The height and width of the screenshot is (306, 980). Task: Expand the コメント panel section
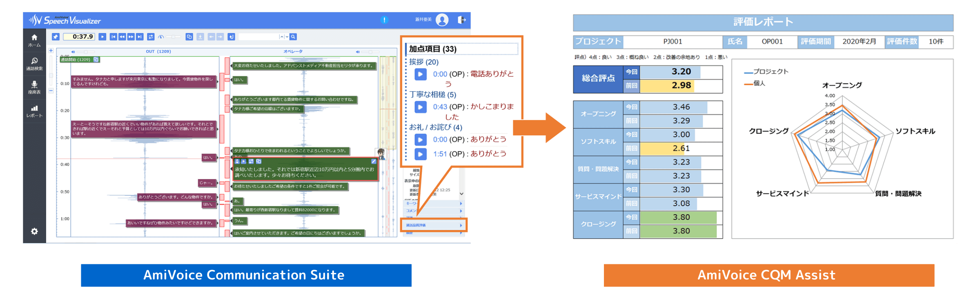(434, 211)
